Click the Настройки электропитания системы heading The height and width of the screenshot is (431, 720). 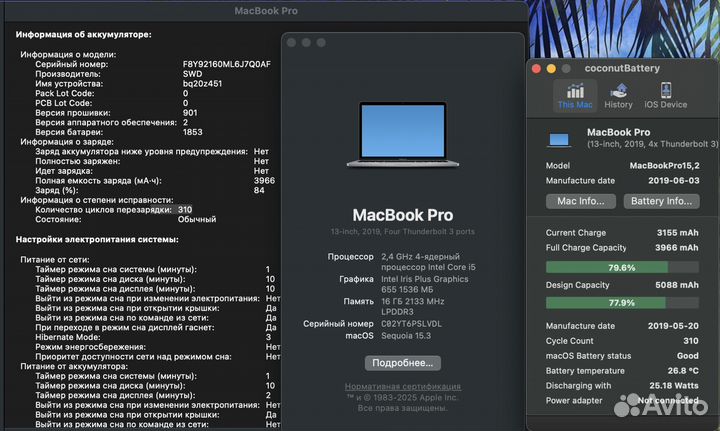tap(97, 239)
